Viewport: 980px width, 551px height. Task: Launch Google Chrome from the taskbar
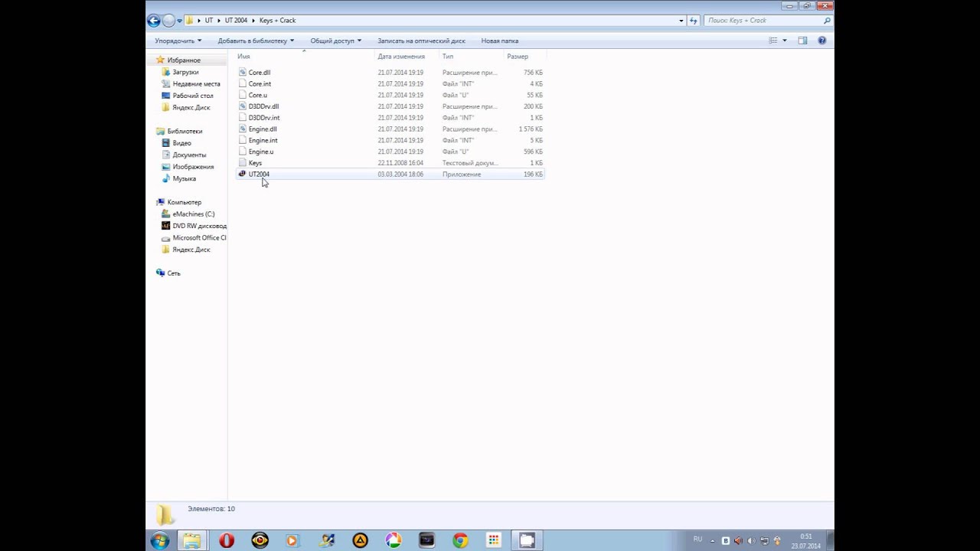[x=460, y=540]
